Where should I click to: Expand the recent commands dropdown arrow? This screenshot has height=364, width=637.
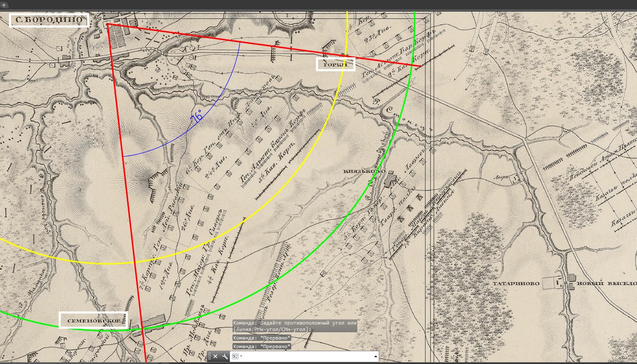(241, 356)
